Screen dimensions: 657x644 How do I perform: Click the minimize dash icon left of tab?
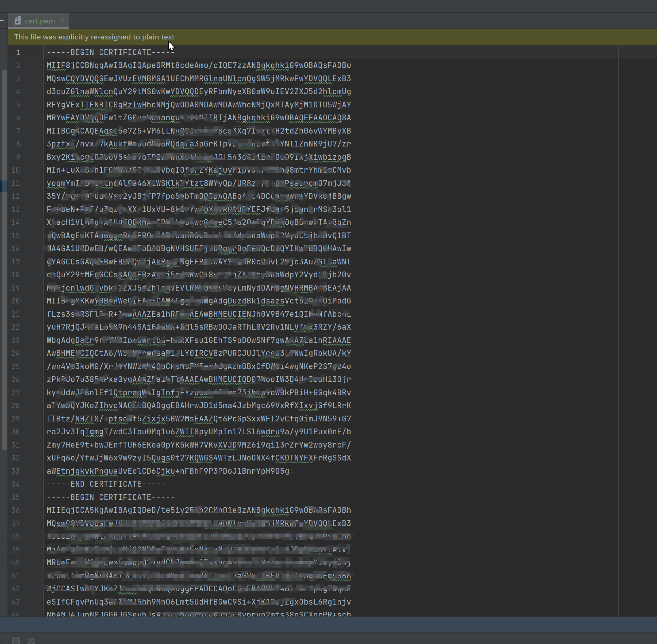[2, 20]
